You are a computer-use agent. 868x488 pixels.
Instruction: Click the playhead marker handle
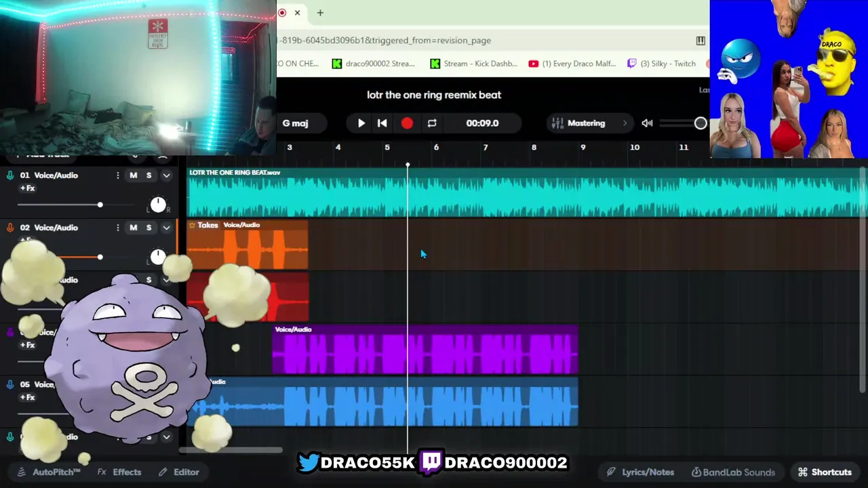(408, 165)
